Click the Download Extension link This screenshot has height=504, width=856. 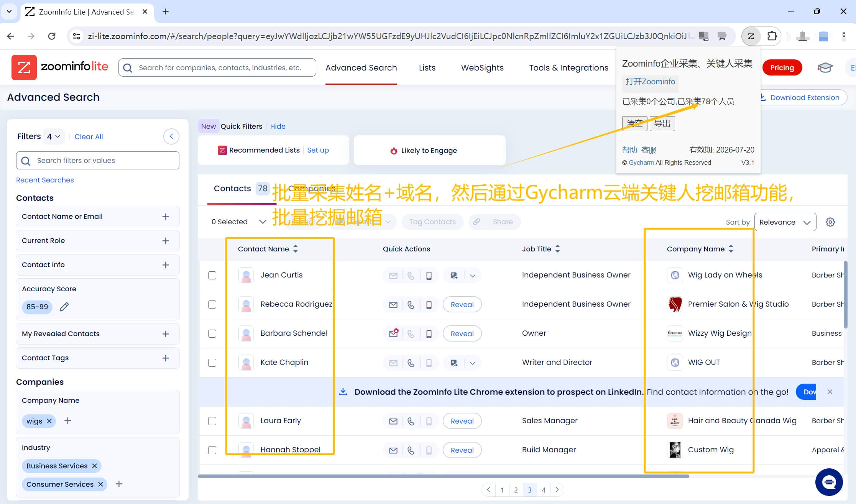point(804,97)
